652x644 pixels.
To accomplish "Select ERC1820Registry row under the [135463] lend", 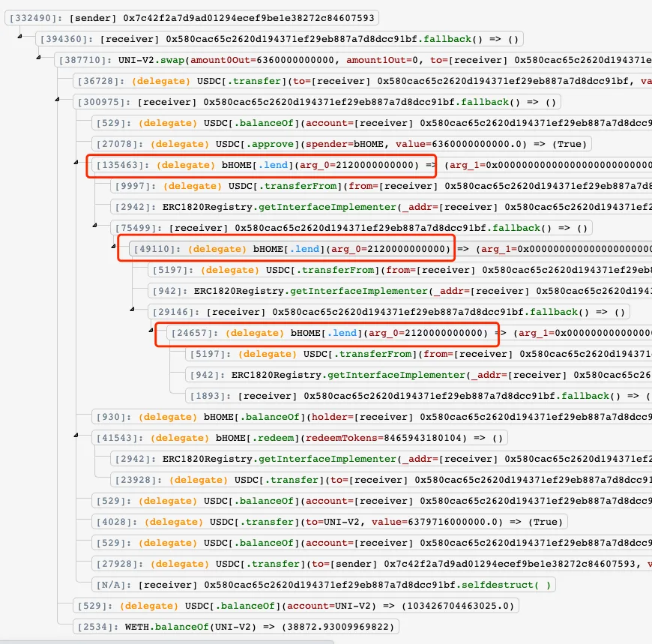I will 381,207.
